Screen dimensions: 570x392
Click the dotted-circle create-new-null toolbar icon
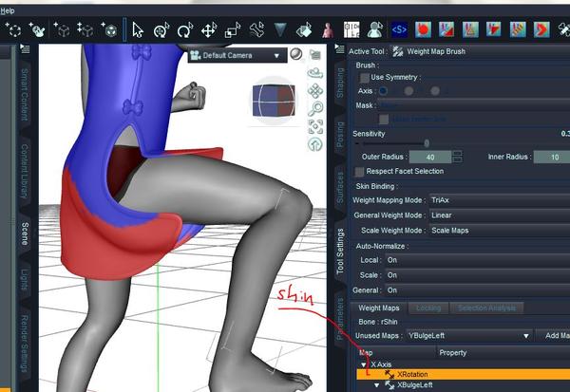coord(13,29)
